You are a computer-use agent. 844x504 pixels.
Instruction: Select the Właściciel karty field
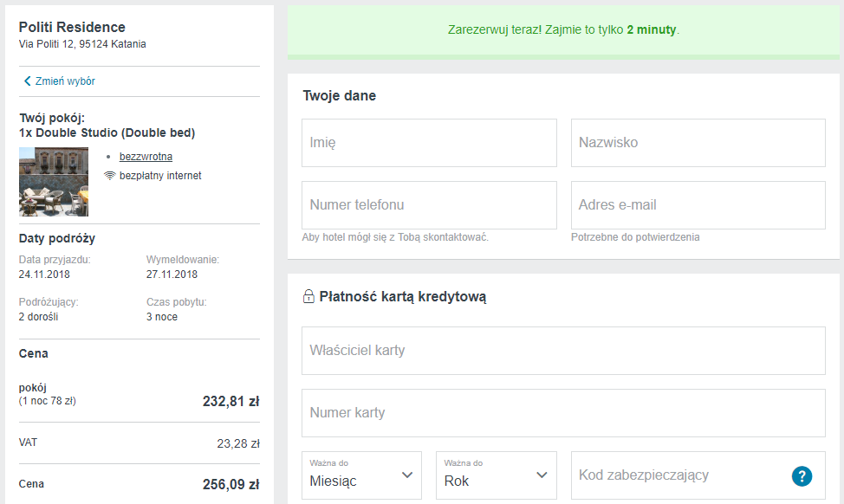[x=563, y=351]
